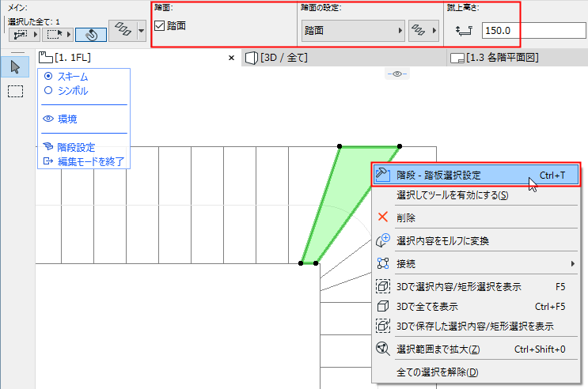Select the スキーム radio button
Image resolution: width=588 pixels, height=389 pixels.
[48, 76]
